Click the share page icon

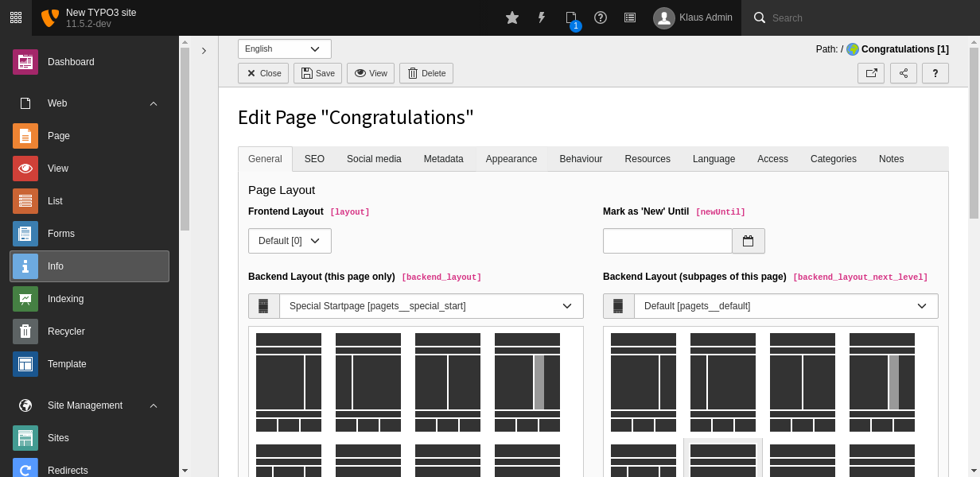[x=904, y=73]
